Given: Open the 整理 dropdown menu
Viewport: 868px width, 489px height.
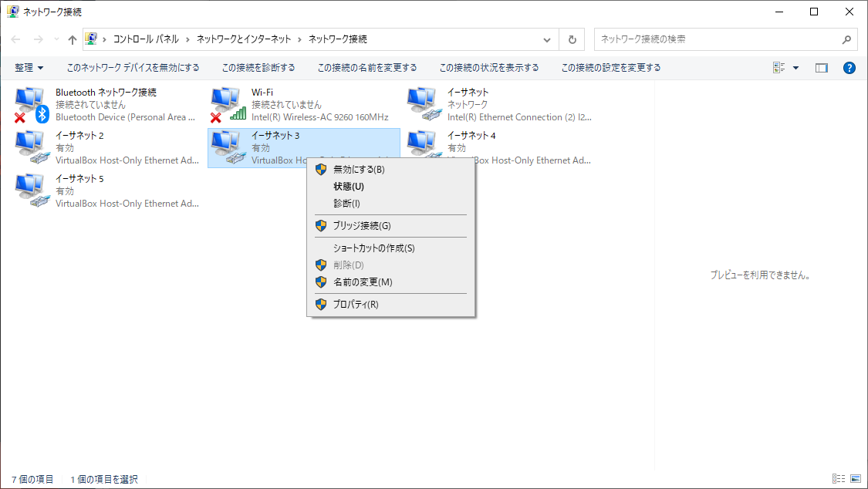Looking at the screenshot, I should (x=29, y=67).
